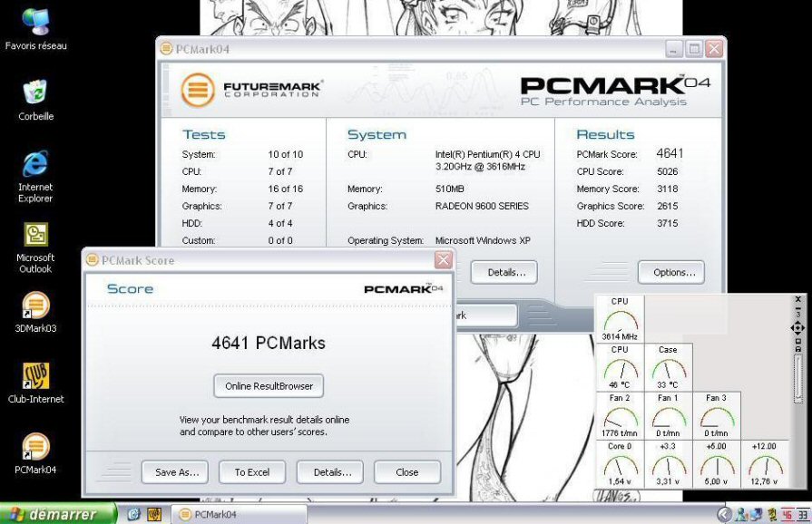Launch Internet Explorer from desktop

[35, 176]
